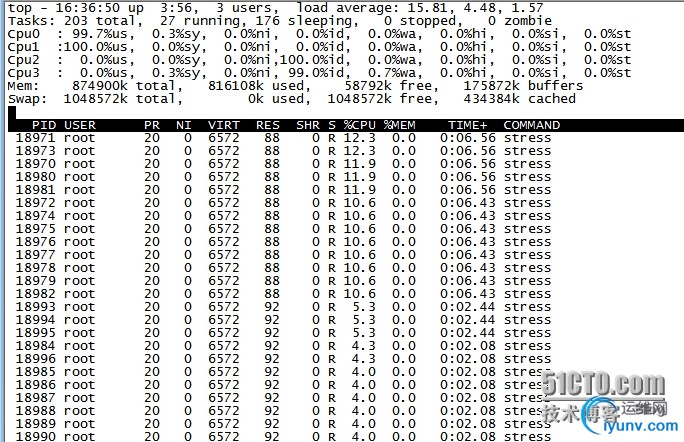Click the TIME+ value of PID 18993
Viewport: 684px width, 442px height.
tap(468, 307)
